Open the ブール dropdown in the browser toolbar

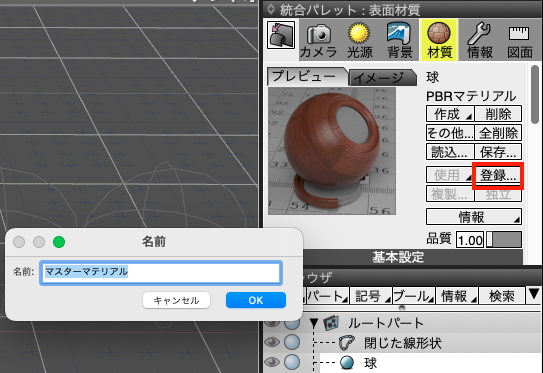point(414,296)
